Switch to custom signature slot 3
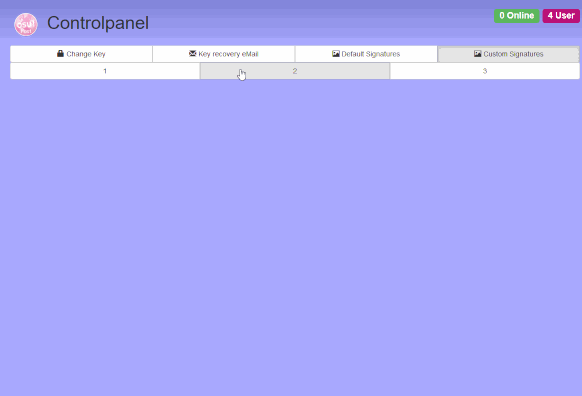This screenshot has height=396, width=582. pyautogui.click(x=485, y=71)
